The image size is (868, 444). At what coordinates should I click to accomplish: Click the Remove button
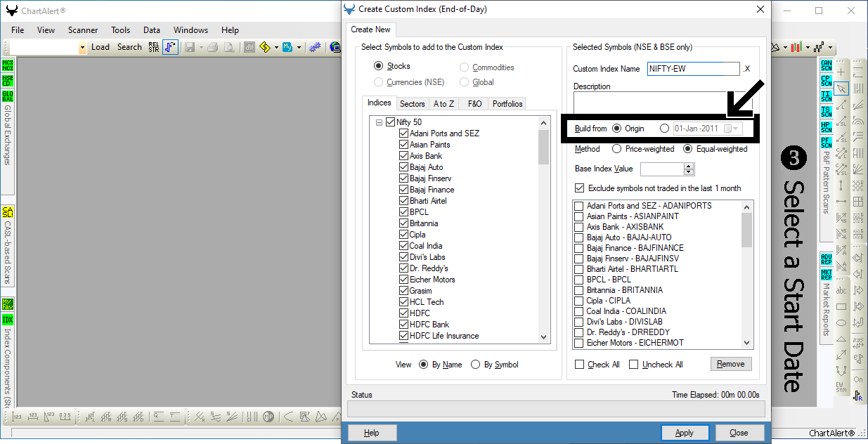click(731, 364)
